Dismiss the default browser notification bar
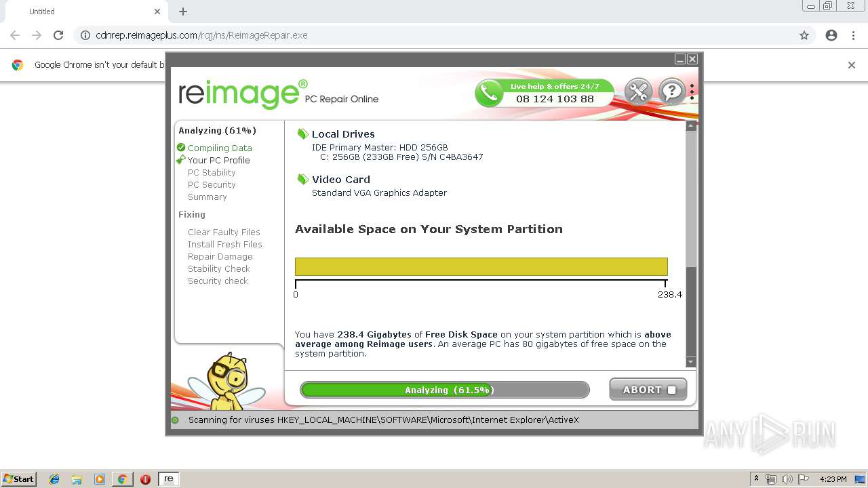Image resolution: width=868 pixels, height=488 pixels. 852,65
